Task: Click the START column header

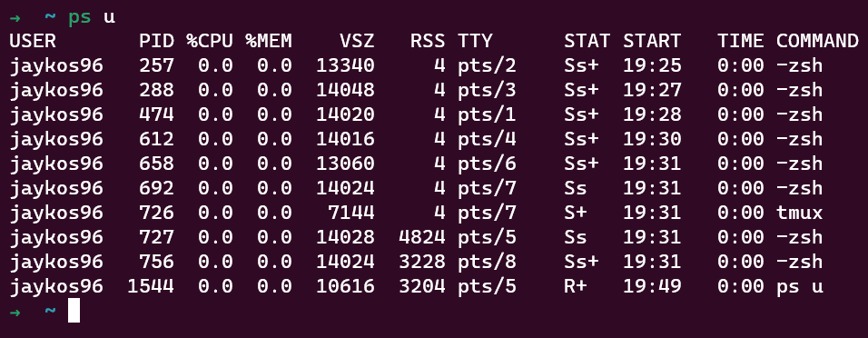Action: 652,41
